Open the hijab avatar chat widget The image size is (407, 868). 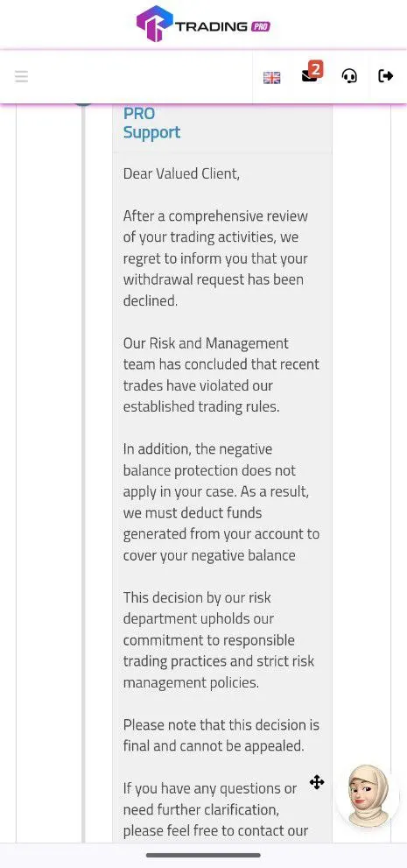point(368,795)
